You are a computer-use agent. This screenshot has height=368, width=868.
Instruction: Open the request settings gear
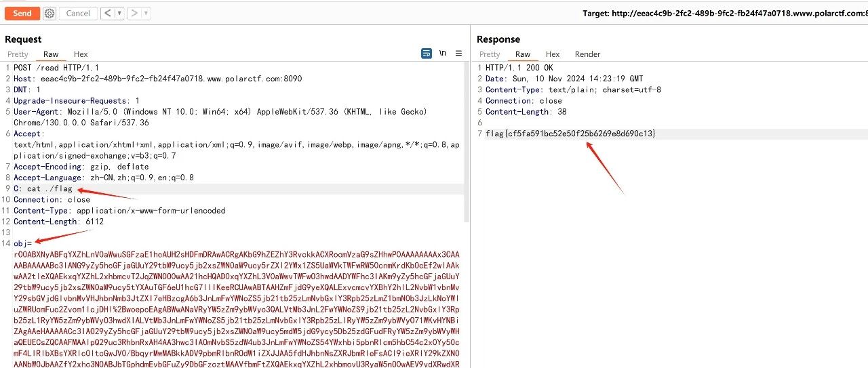point(49,13)
